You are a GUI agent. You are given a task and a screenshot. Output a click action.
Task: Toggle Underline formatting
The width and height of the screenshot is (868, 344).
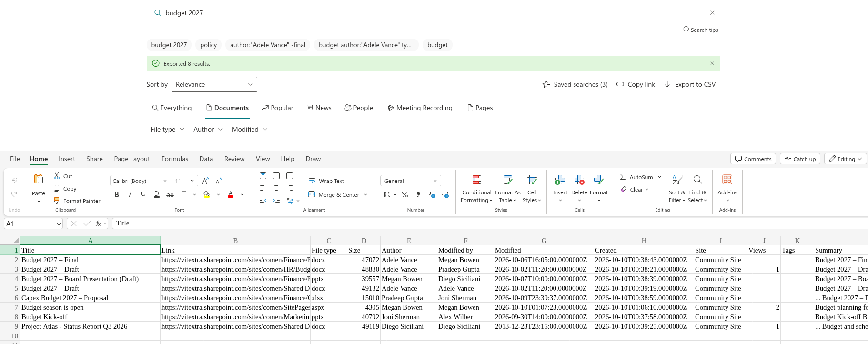click(143, 194)
